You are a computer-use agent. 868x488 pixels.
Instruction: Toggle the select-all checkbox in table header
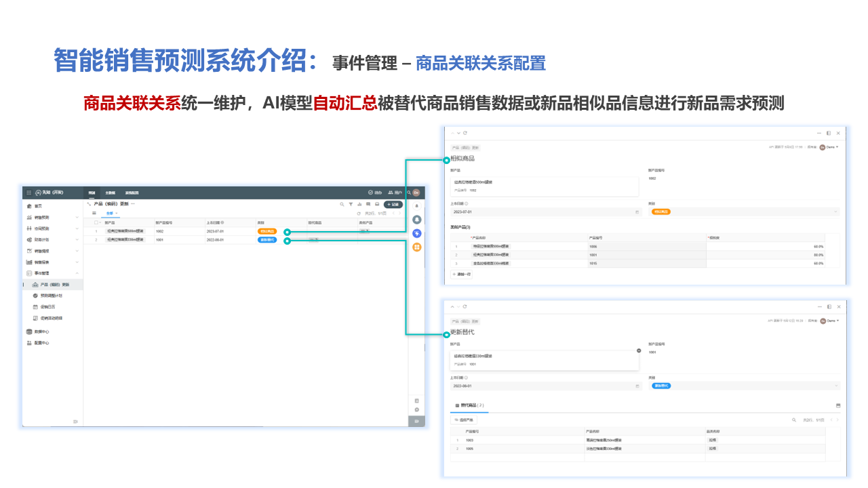(x=96, y=222)
